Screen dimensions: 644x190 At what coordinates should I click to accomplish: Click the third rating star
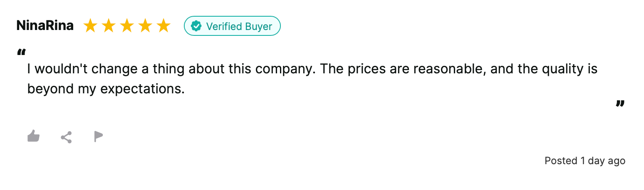pos(127,26)
